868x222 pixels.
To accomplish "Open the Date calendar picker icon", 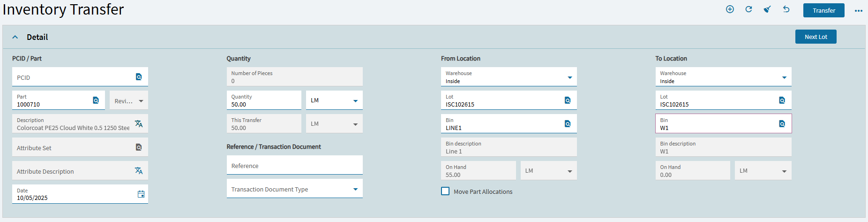I will [141, 194].
